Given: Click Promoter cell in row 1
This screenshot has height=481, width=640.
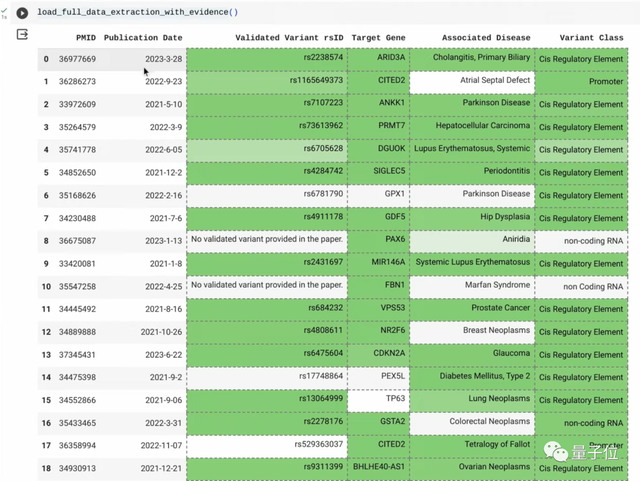Looking at the screenshot, I should [581, 82].
